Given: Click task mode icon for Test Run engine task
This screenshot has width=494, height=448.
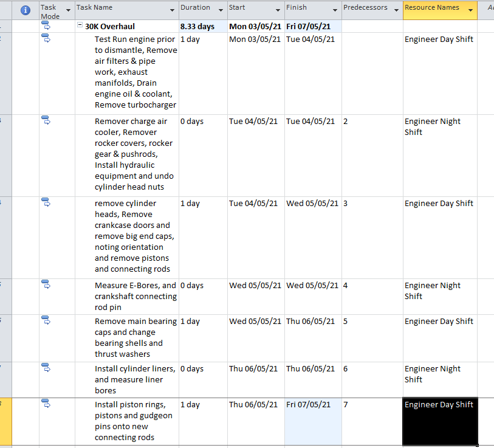Looking at the screenshot, I should [x=46, y=39].
